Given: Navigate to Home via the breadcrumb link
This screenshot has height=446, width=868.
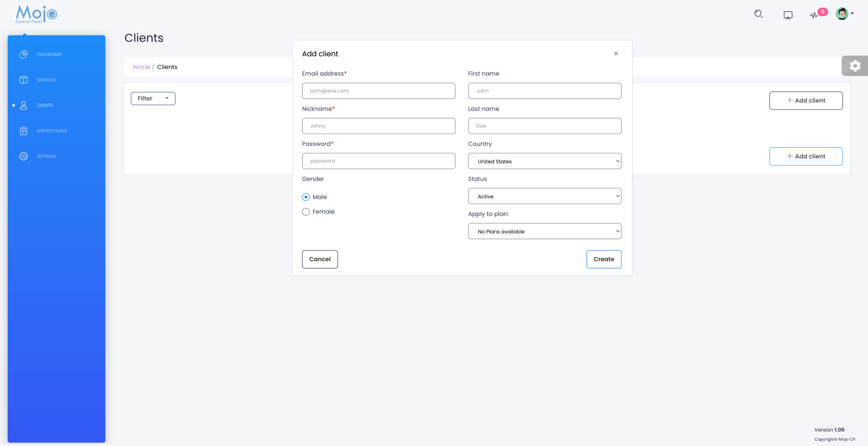Looking at the screenshot, I should 141,67.
